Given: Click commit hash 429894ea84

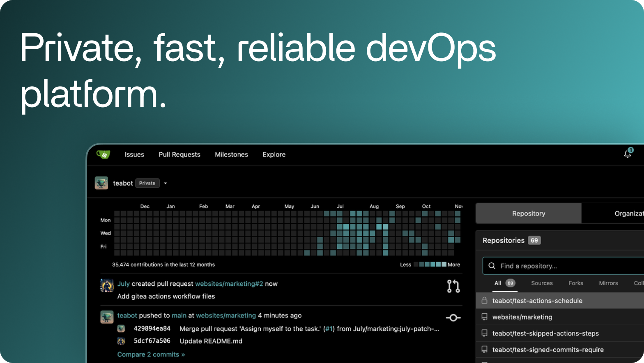Looking at the screenshot, I should tap(152, 329).
